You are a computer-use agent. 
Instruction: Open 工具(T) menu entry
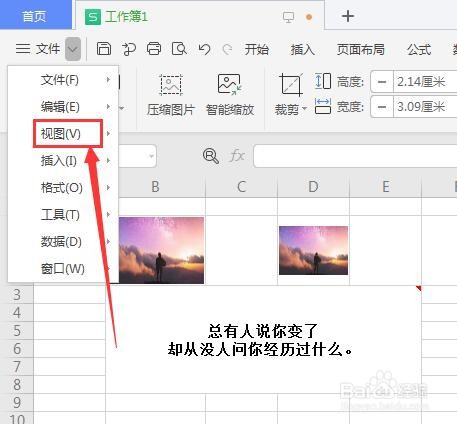(x=63, y=215)
